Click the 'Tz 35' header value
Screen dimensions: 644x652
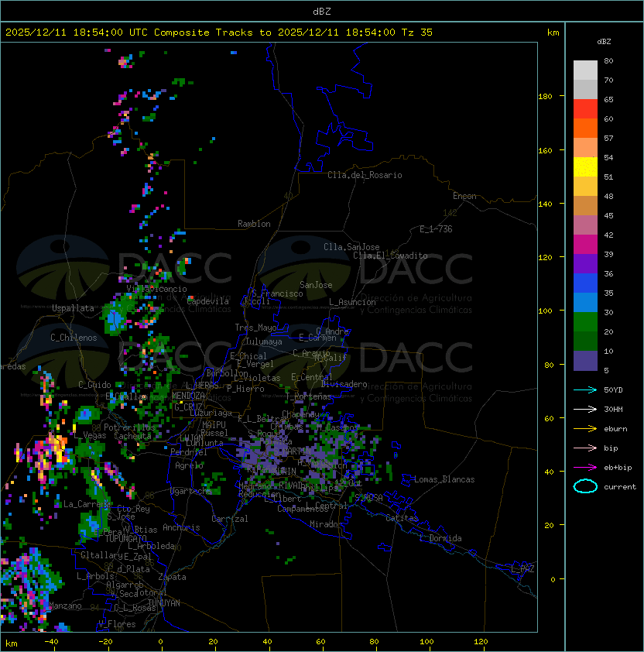[x=417, y=33]
